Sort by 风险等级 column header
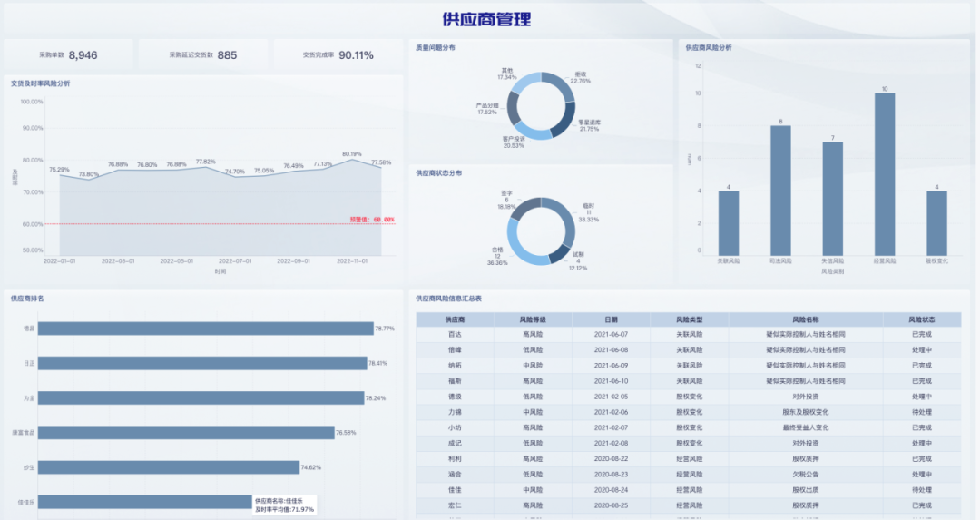Image resolution: width=980 pixels, height=520 pixels. 533,319
